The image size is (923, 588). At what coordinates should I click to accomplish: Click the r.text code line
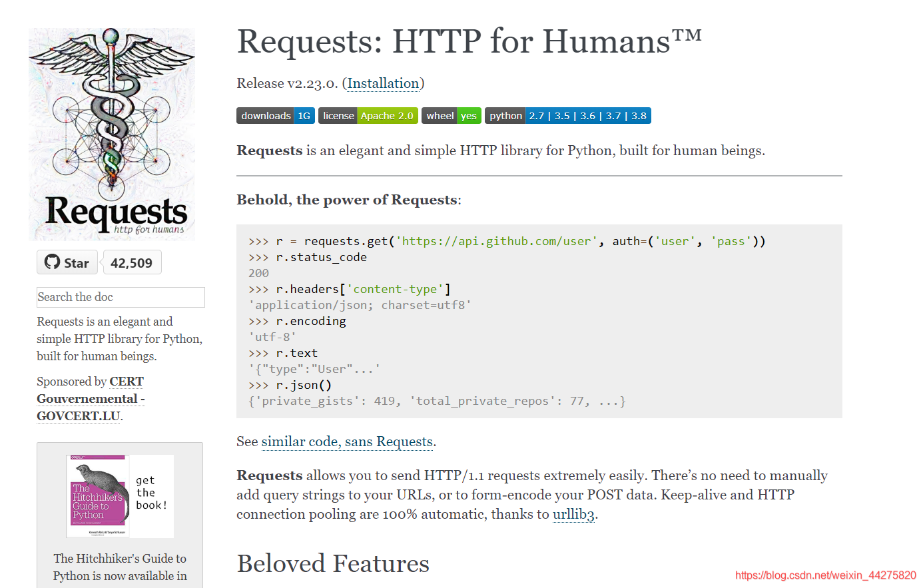pyautogui.click(x=283, y=353)
